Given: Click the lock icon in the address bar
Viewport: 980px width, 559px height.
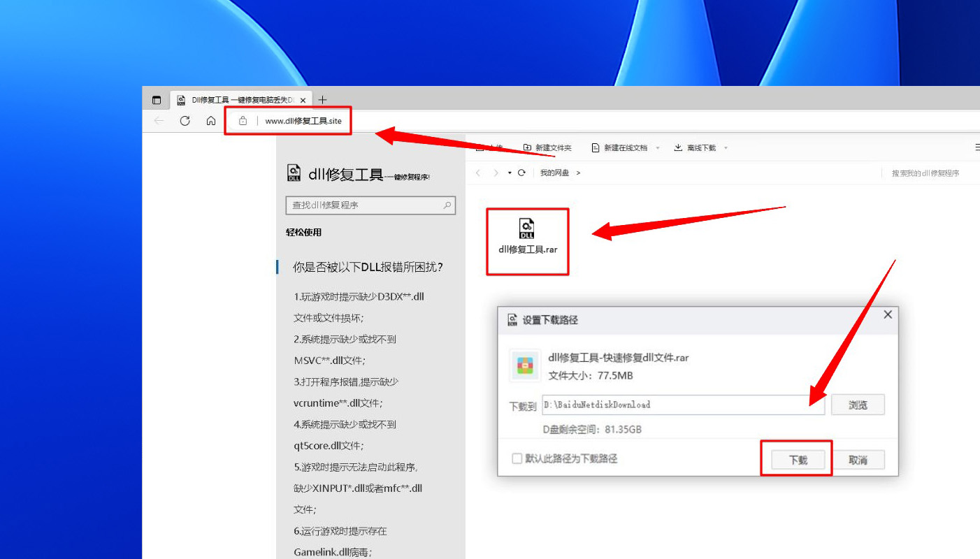Looking at the screenshot, I should click(243, 120).
